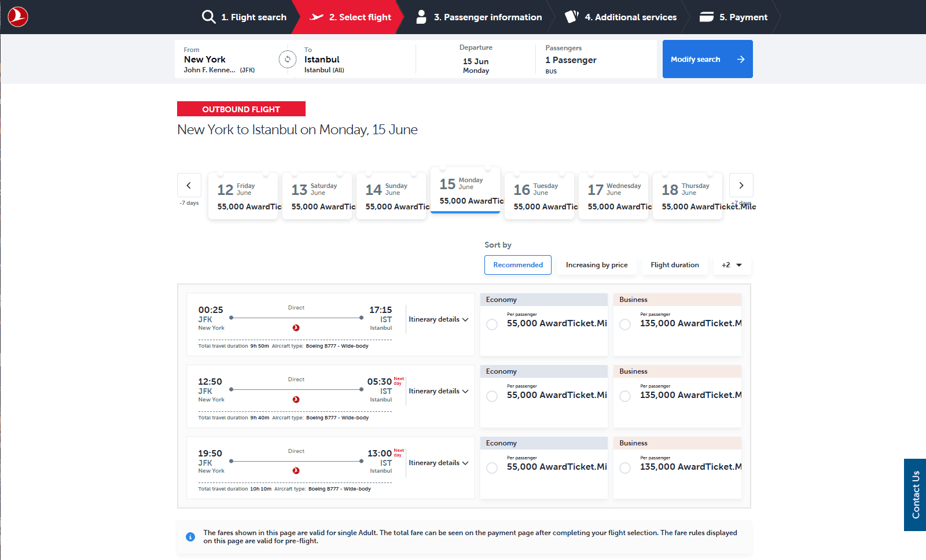Select Economy fare for the 00:25 flight
Image resolution: width=926 pixels, height=560 pixels.
tap(491, 324)
